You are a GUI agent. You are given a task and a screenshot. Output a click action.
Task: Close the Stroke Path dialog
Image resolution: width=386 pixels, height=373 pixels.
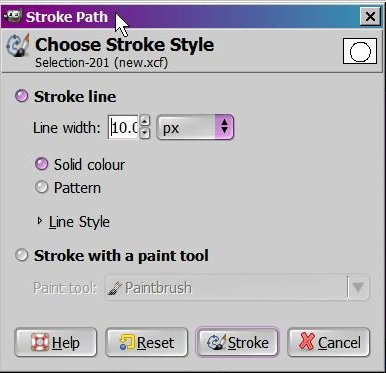tap(370, 16)
